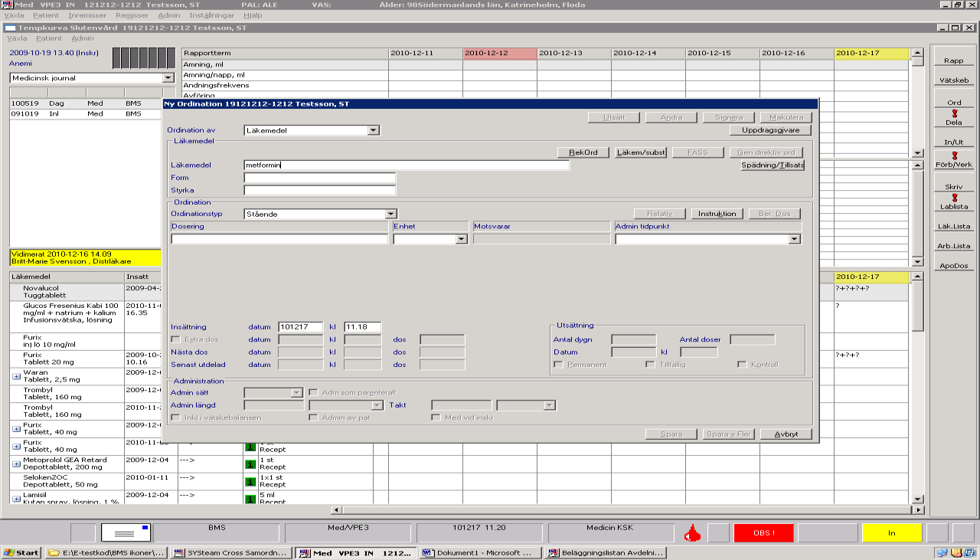980x560 pixels.
Task: Open the Inremisser menu
Action: click(87, 15)
